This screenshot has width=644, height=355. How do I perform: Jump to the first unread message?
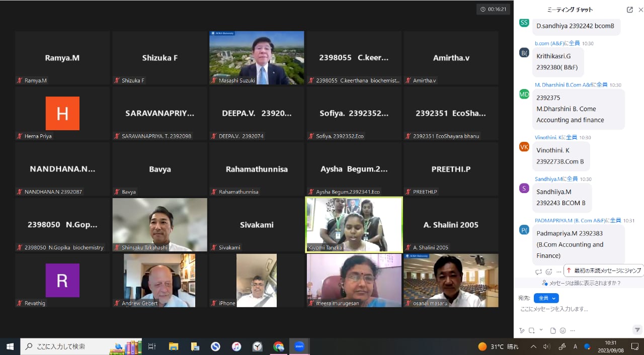pyautogui.click(x=603, y=271)
